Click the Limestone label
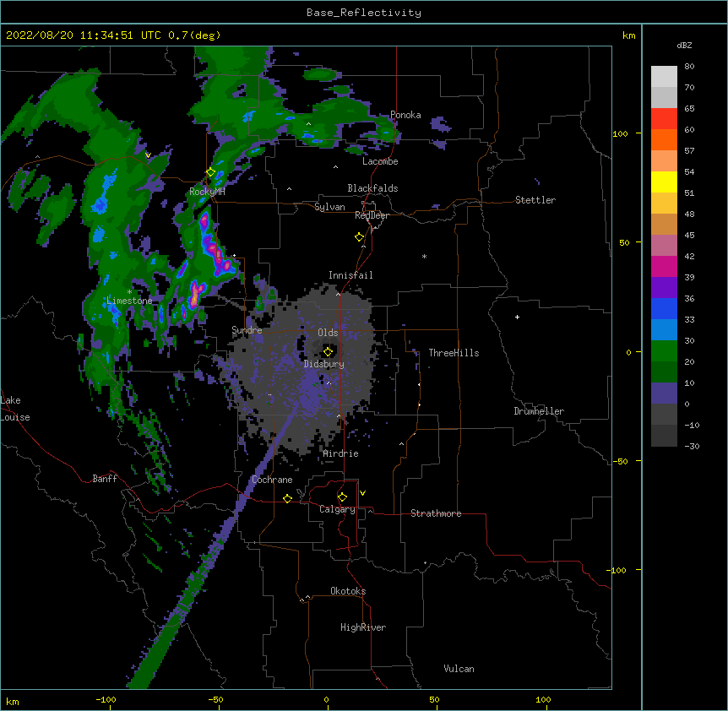 pyautogui.click(x=129, y=301)
